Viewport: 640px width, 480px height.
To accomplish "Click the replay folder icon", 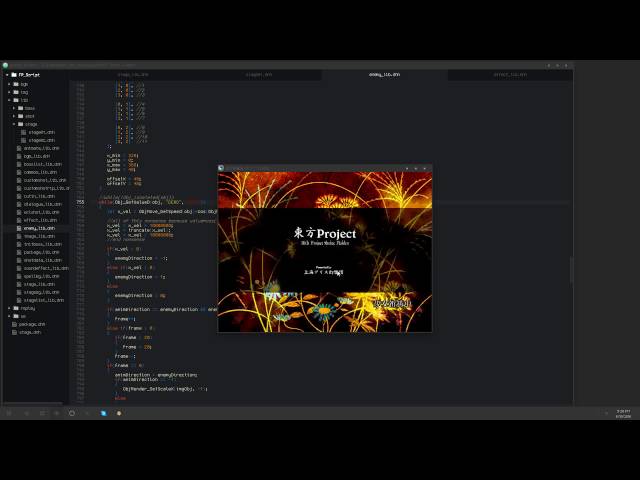I will click(x=16, y=308).
